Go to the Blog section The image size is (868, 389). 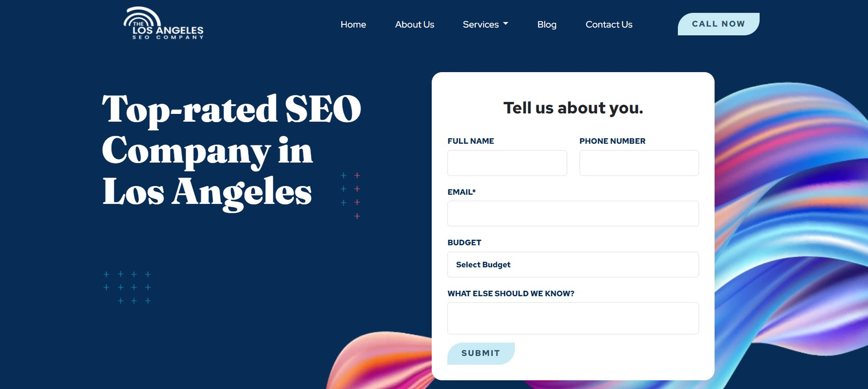[546, 24]
